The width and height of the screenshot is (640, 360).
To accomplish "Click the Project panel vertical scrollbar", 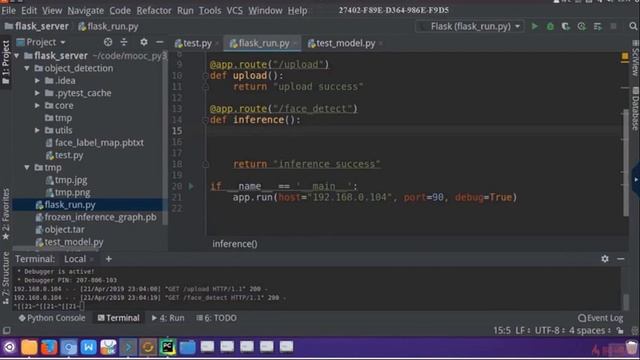I will (x=165, y=139).
